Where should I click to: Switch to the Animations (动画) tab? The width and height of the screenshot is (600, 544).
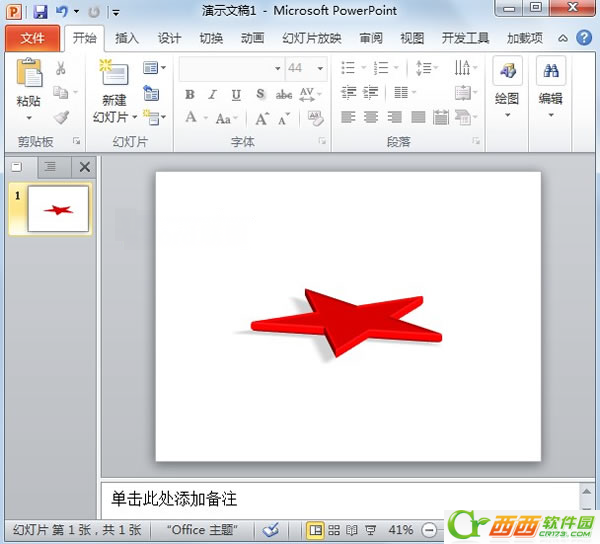coord(252,39)
